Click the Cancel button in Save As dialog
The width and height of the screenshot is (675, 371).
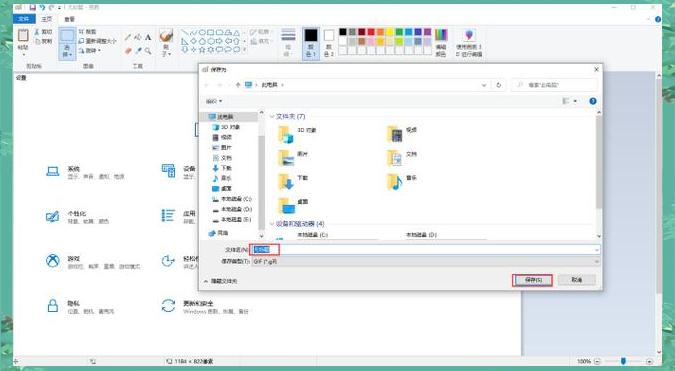(577, 280)
